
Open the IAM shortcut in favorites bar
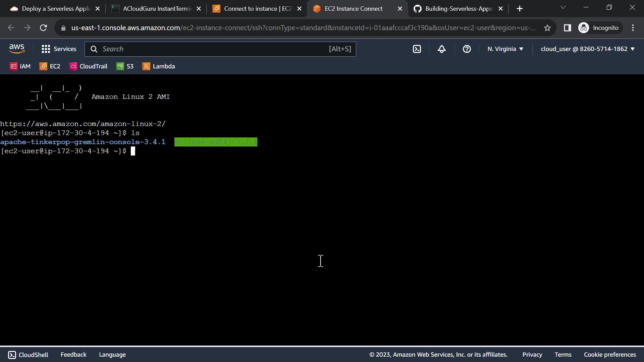point(20,66)
